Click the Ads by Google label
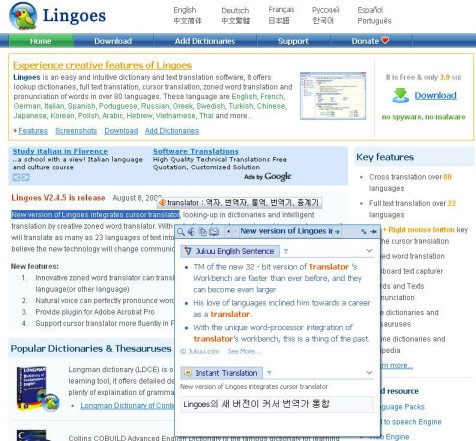This screenshot has width=476, height=441. pyautogui.click(x=268, y=176)
